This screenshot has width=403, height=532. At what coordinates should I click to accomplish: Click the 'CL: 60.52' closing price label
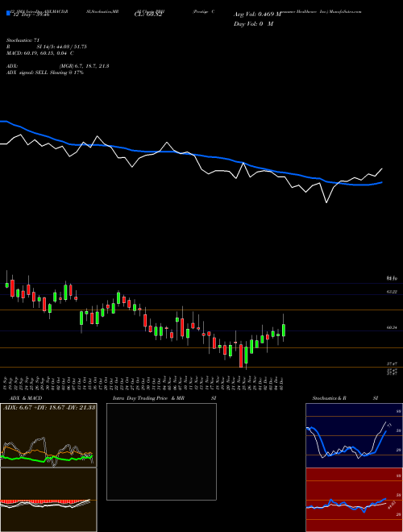147,15
